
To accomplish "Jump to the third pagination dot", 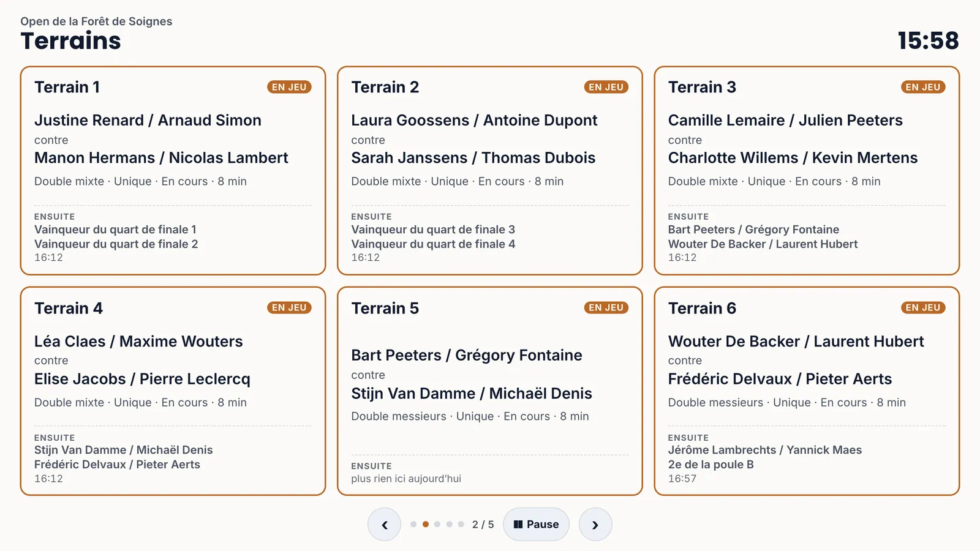I will point(437,524).
